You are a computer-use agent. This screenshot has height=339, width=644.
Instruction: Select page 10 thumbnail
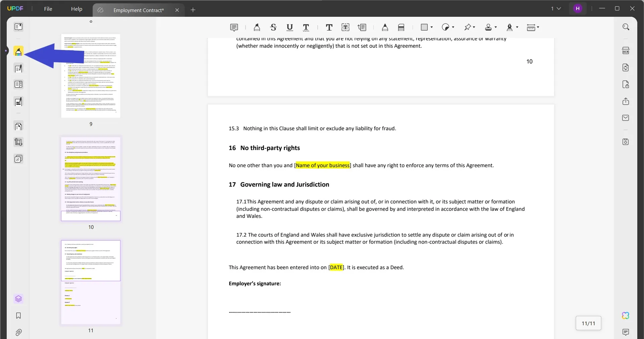pyautogui.click(x=91, y=179)
